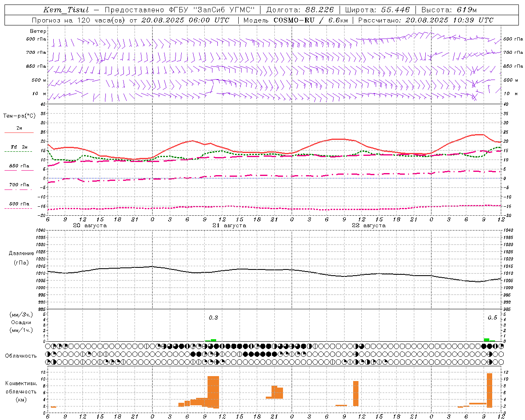Click the 'Ветер' wind panel label
Viewport: 525px width, 420px height.
(38, 31)
